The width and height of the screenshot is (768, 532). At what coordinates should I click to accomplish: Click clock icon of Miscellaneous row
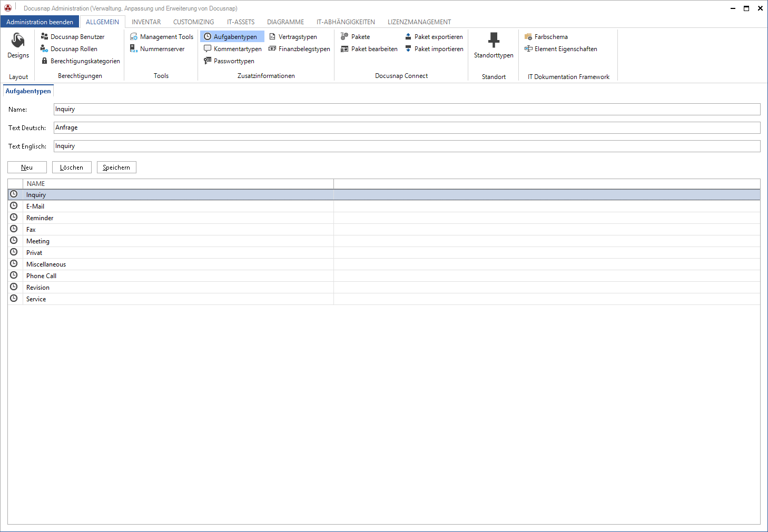point(14,264)
